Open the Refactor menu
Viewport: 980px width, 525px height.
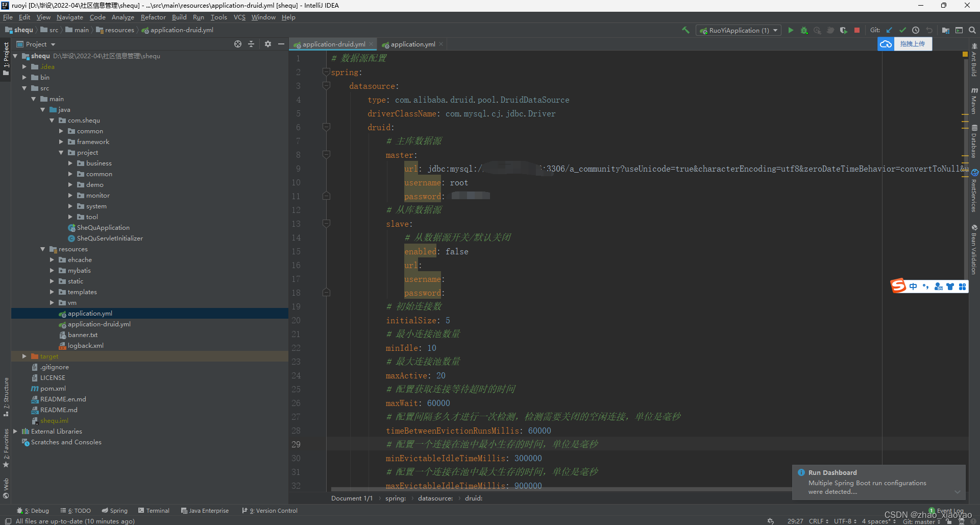click(153, 17)
